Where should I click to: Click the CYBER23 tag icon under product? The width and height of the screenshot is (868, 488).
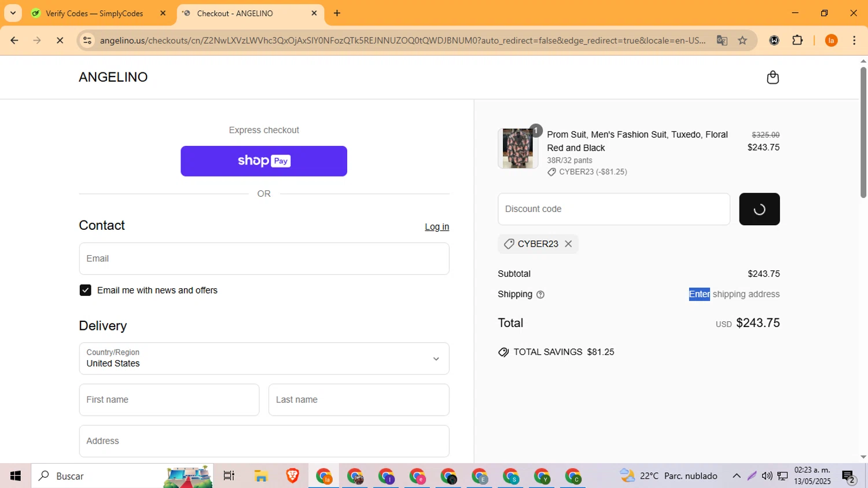click(551, 172)
